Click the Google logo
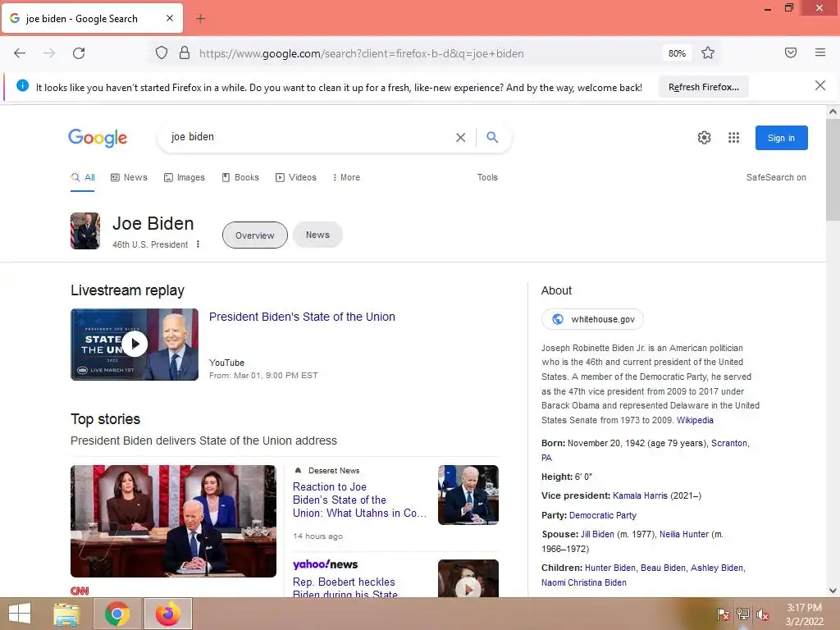 98,138
